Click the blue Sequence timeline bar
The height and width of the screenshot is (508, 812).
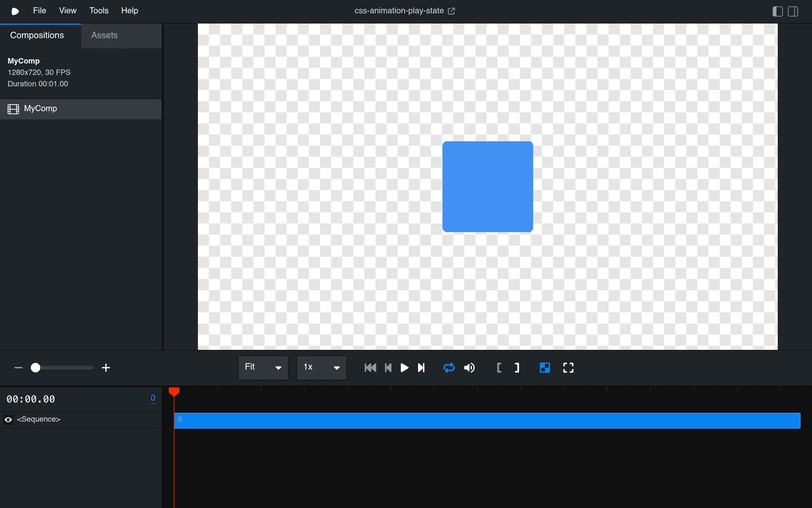487,420
